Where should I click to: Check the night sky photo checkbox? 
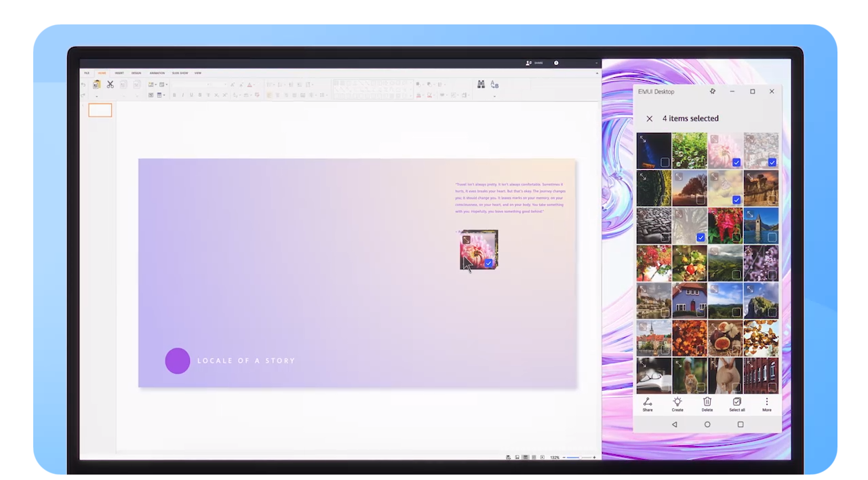pyautogui.click(x=665, y=163)
